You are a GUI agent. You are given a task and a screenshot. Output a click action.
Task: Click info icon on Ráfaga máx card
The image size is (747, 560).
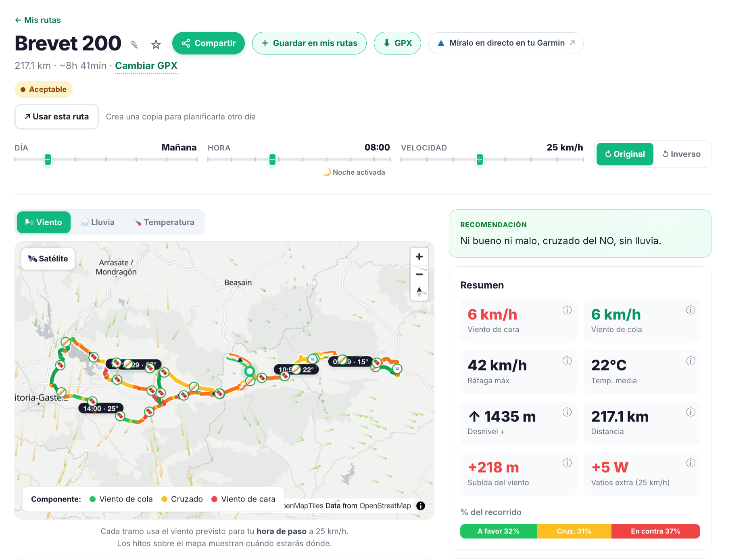[x=567, y=361]
